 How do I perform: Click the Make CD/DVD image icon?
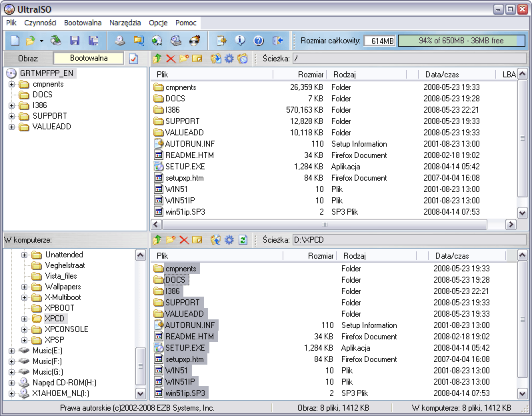tap(119, 41)
